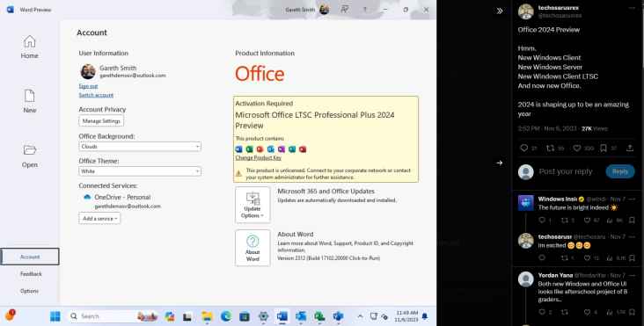Click the blue Reply button

pyautogui.click(x=620, y=171)
